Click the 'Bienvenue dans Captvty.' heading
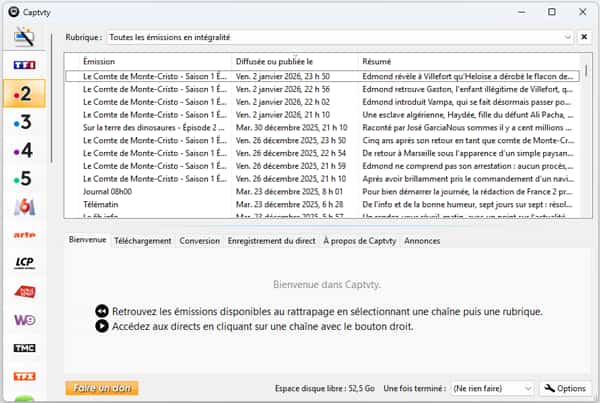Viewport: 600px width, 403px height. pos(327,285)
